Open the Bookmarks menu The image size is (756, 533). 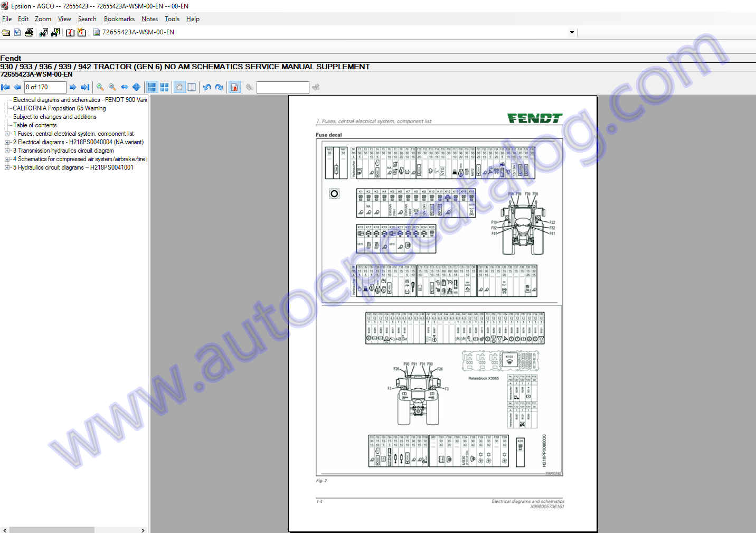[119, 19]
